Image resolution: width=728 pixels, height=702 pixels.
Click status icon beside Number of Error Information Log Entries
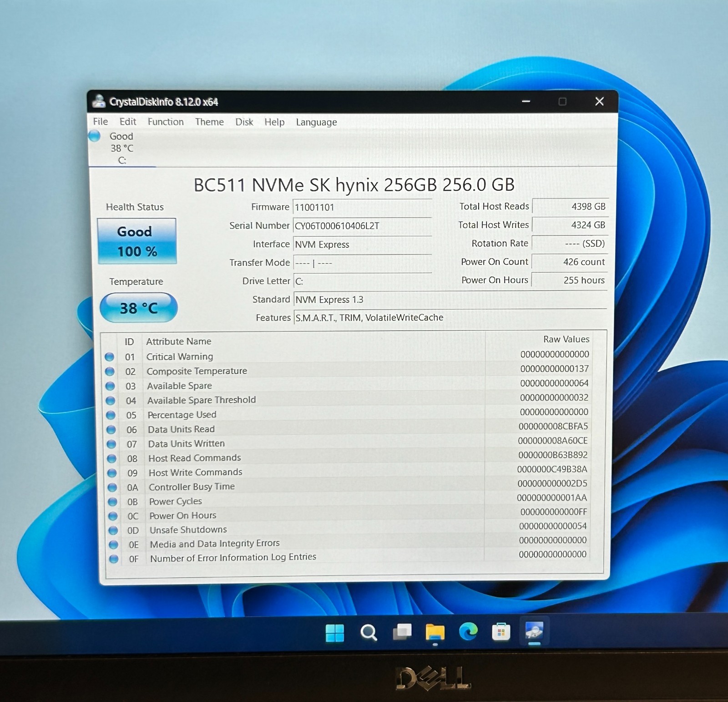pyautogui.click(x=114, y=559)
